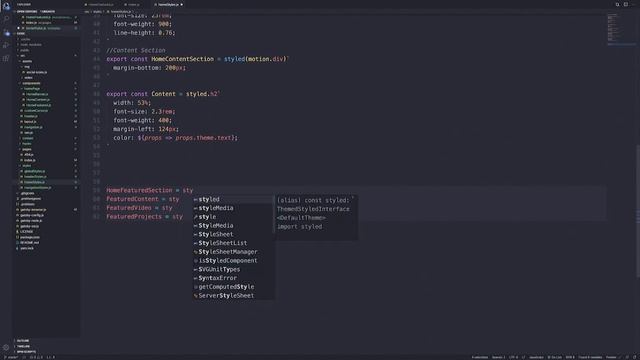
Task: Collapse the styles folder
Action: [x=27, y=166]
